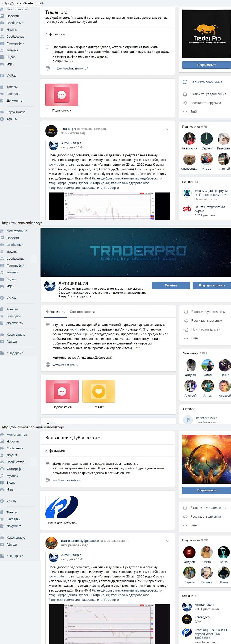The width and height of the screenshot is (231, 644).
Task: Open the Trader Pro bull logo image
Action: tap(207, 34)
